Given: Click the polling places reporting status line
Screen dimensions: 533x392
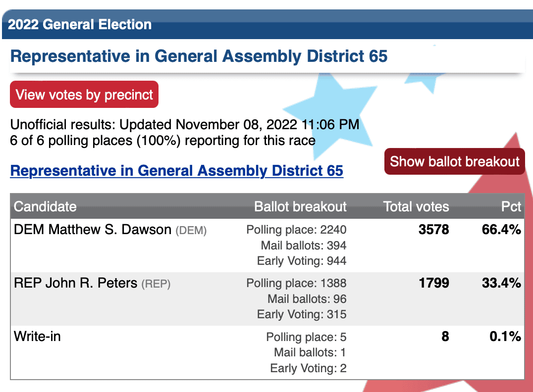Looking at the screenshot, I should pyautogui.click(x=163, y=141).
